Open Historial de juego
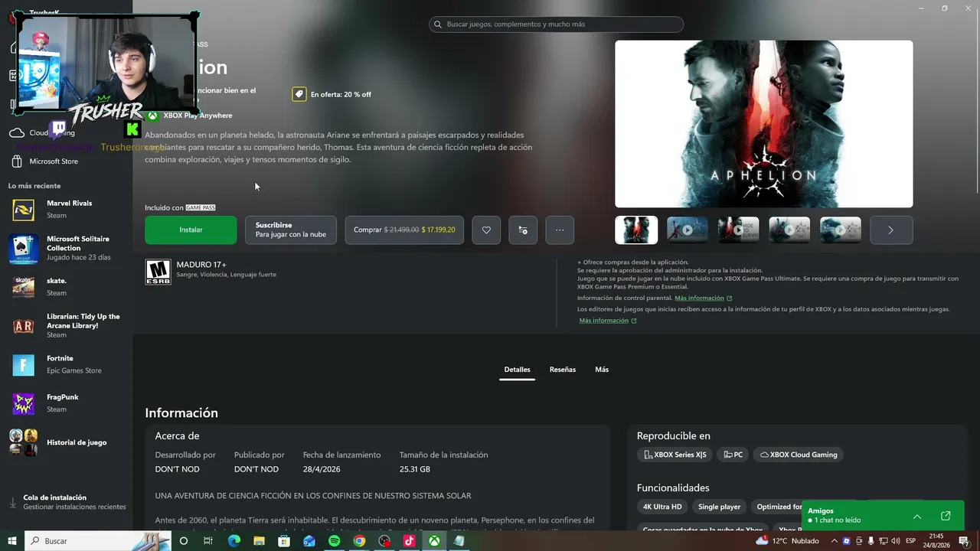The height and width of the screenshot is (551, 980). 66,442
